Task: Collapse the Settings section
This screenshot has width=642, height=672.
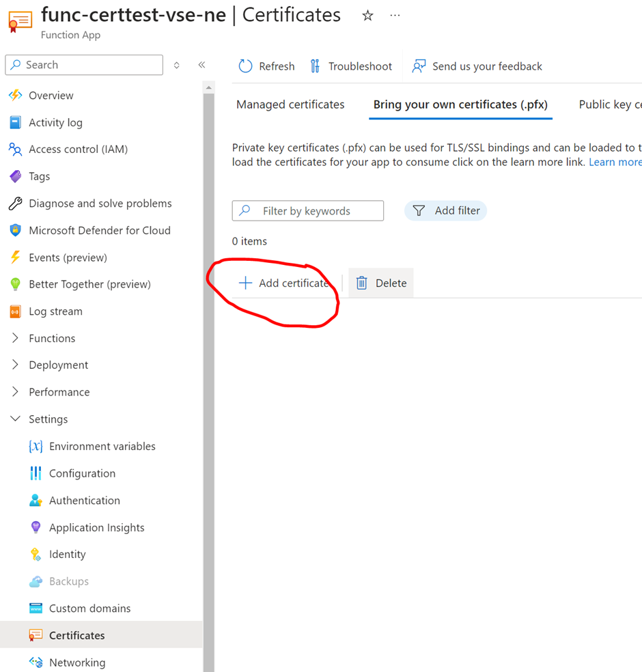Action: coord(16,418)
